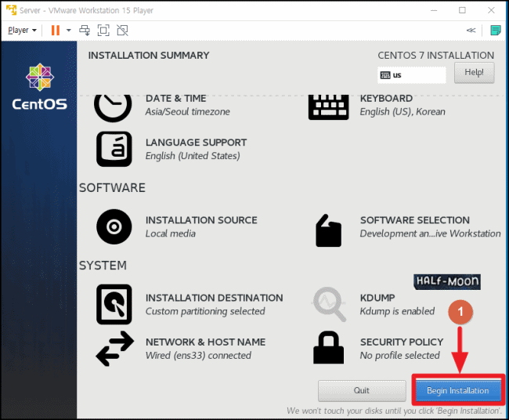Click the VMware window title icon
The image size is (509, 420).
12,10
